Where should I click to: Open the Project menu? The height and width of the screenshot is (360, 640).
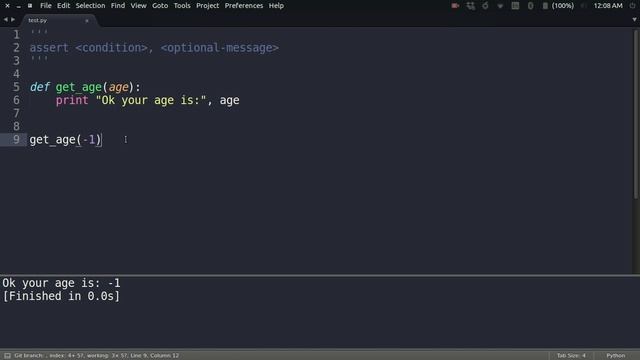pyautogui.click(x=207, y=6)
